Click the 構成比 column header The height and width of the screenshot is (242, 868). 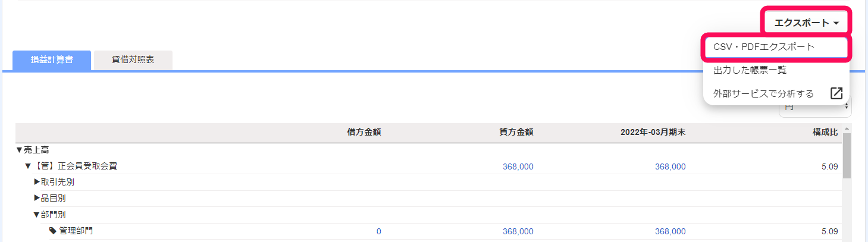click(x=825, y=132)
